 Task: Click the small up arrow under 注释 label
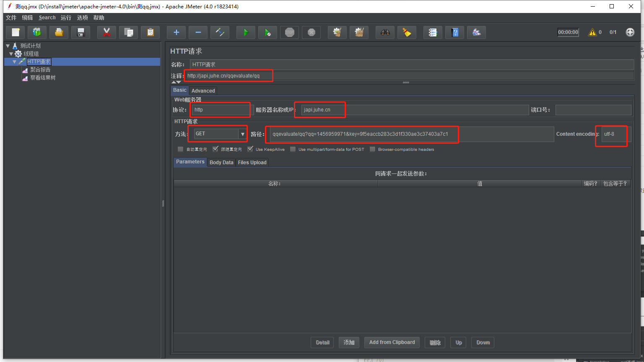pyautogui.click(x=174, y=82)
